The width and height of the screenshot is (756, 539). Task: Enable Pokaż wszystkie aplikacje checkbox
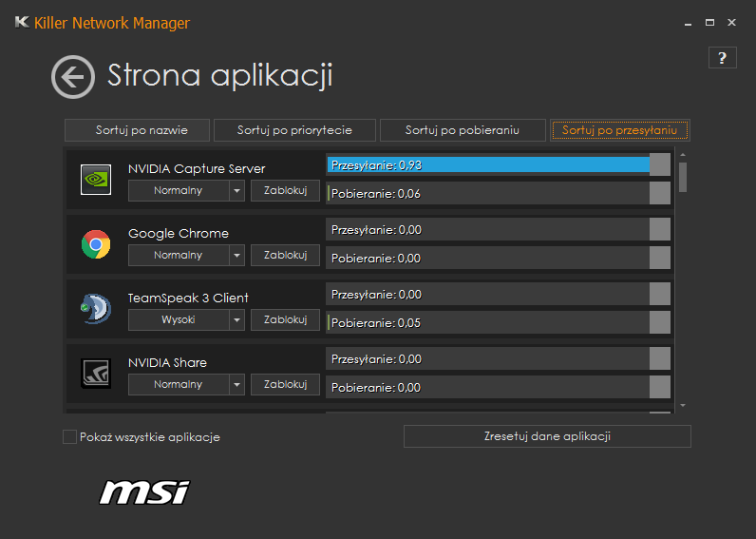click(x=70, y=436)
